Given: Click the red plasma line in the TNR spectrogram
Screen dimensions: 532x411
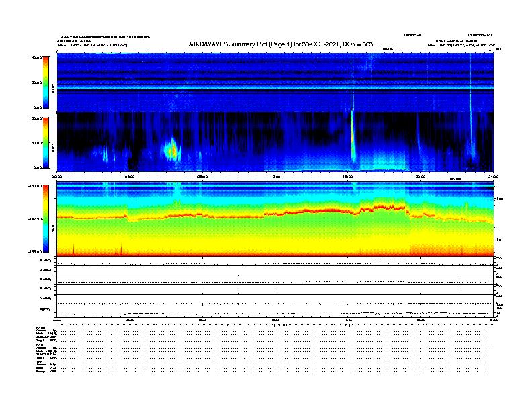Looking at the screenshot, I should [x=275, y=214].
